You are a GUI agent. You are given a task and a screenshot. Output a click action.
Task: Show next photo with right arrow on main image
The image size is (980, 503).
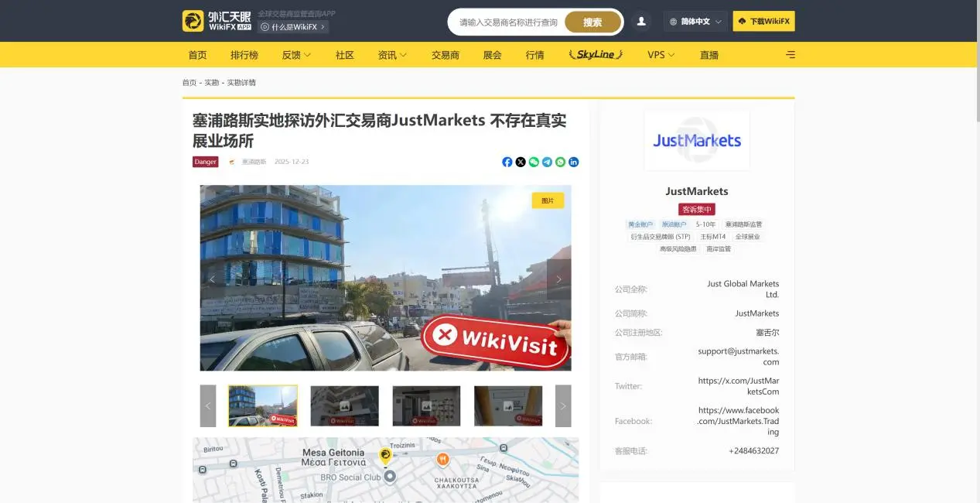pyautogui.click(x=558, y=279)
